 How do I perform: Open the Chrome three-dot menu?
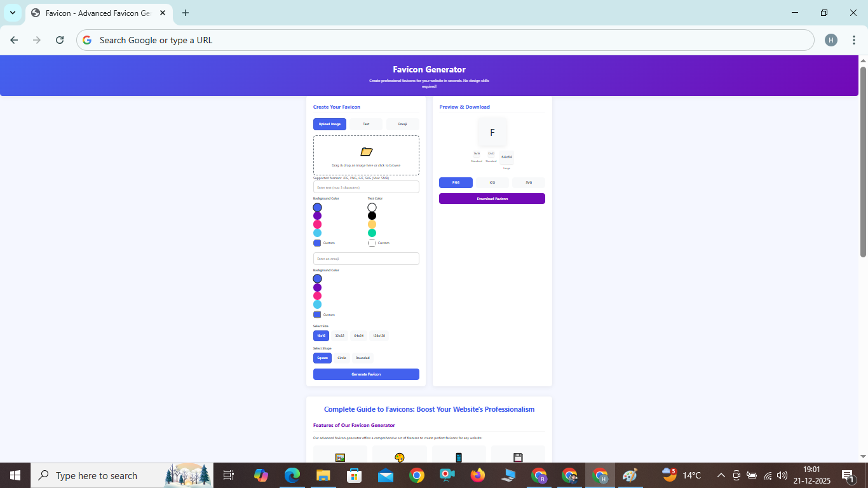coord(853,40)
